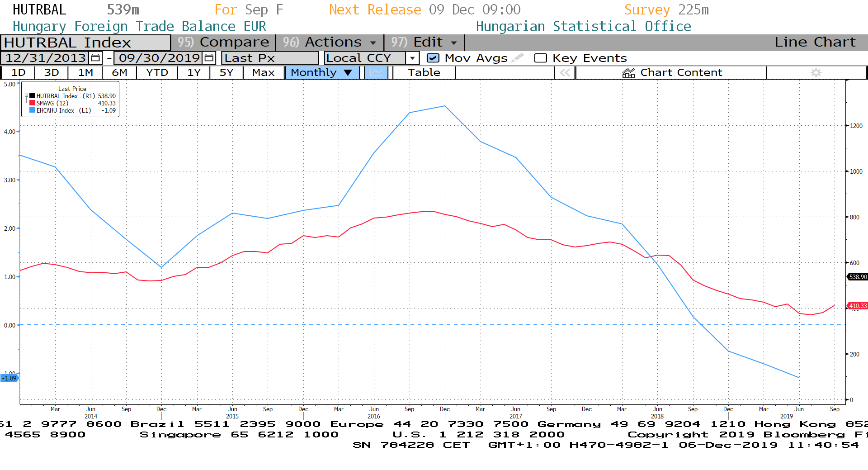
Task: Open end date calendar picker icon
Action: [x=209, y=58]
